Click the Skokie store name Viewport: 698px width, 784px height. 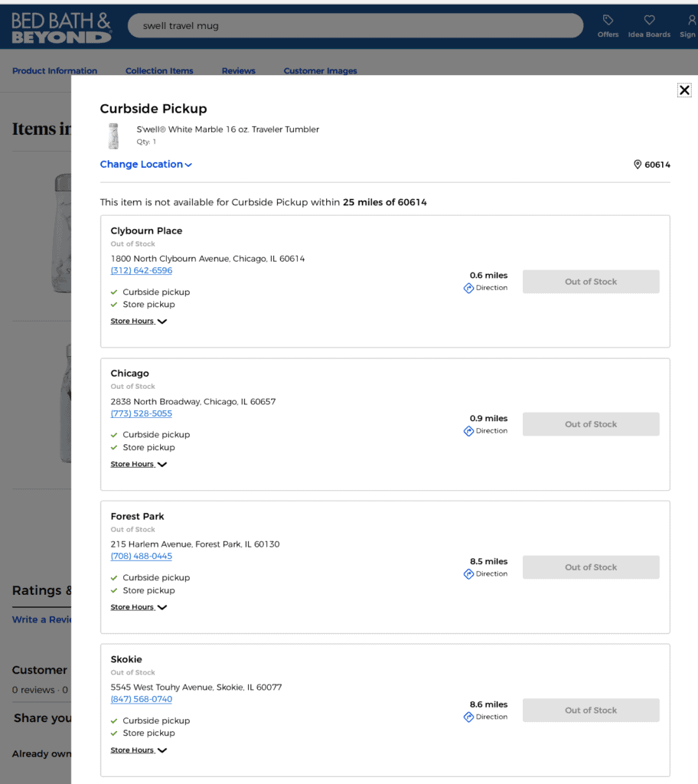[126, 659]
